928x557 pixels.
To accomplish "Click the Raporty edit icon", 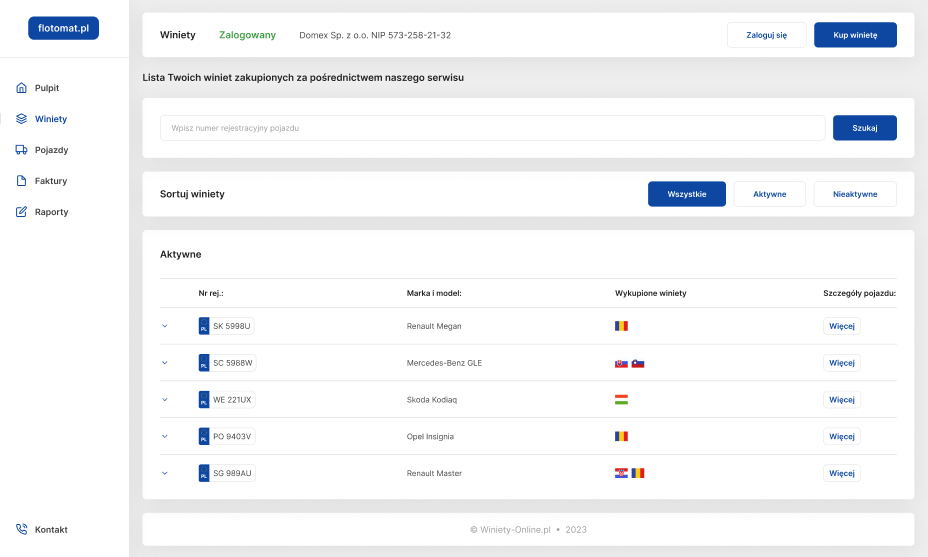I will point(21,212).
